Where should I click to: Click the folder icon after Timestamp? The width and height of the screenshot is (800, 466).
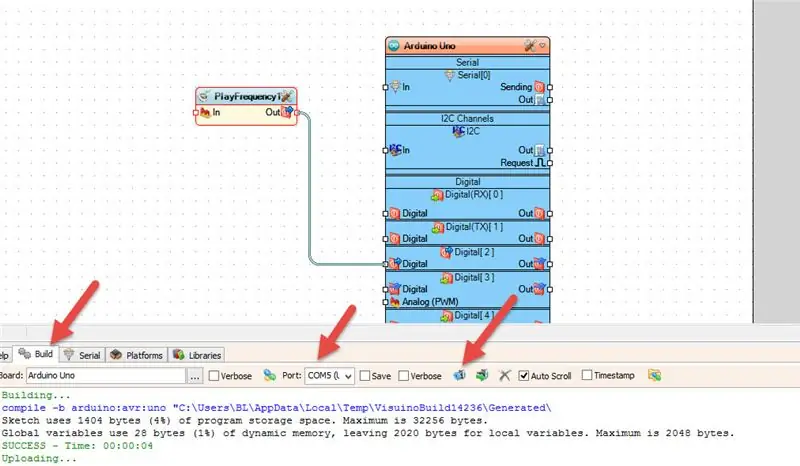[655, 376]
